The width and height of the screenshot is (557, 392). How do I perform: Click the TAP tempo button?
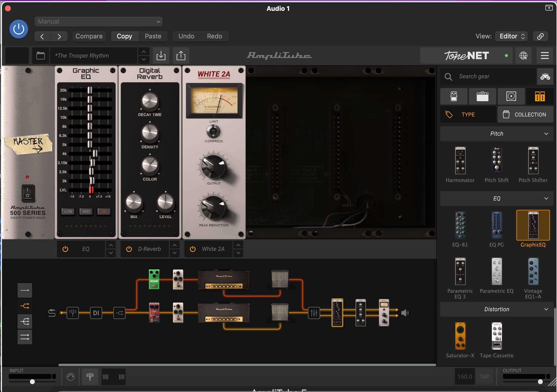point(484,376)
